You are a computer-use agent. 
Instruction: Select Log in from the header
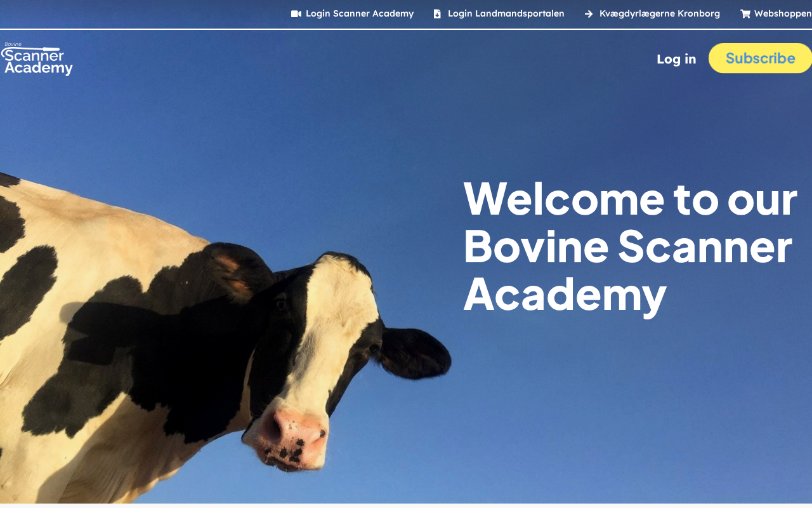[676, 58]
